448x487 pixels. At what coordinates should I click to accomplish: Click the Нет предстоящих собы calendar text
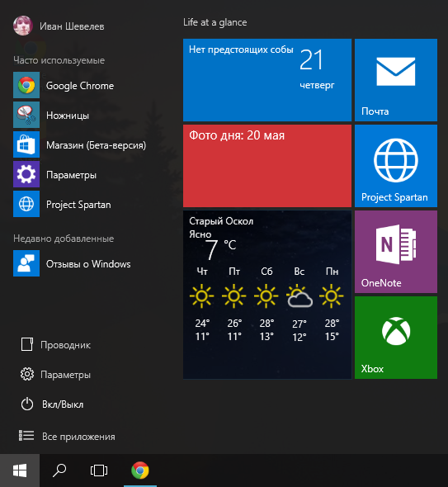pyautogui.click(x=241, y=50)
